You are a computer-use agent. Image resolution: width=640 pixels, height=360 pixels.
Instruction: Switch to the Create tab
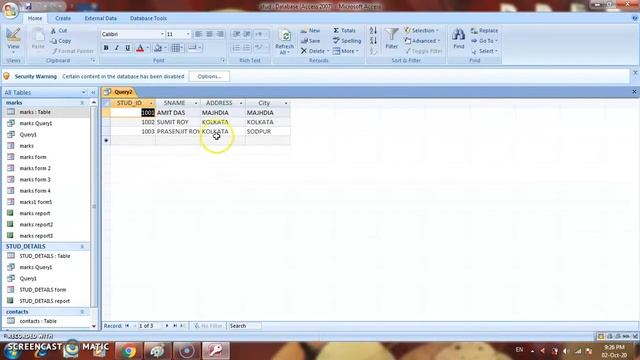[x=63, y=18]
